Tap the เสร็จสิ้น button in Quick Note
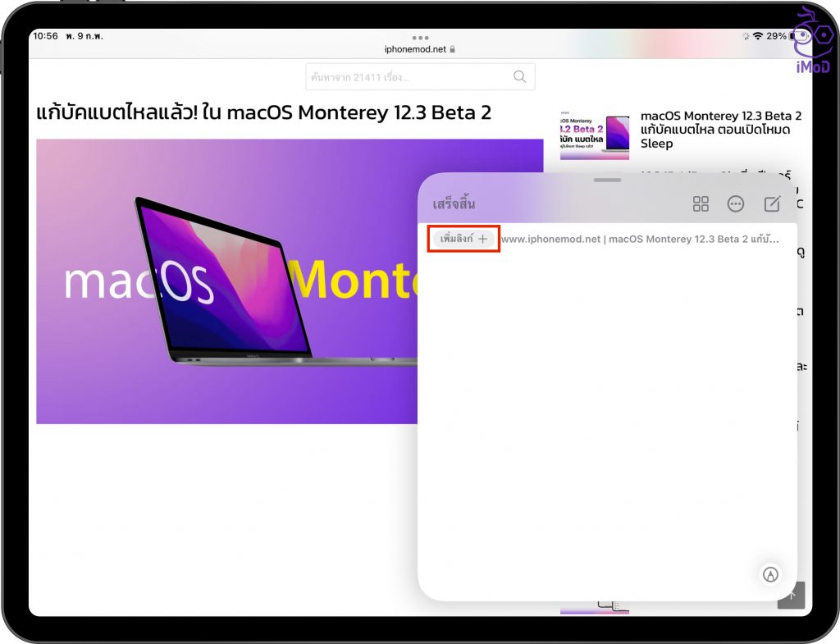 tap(454, 204)
